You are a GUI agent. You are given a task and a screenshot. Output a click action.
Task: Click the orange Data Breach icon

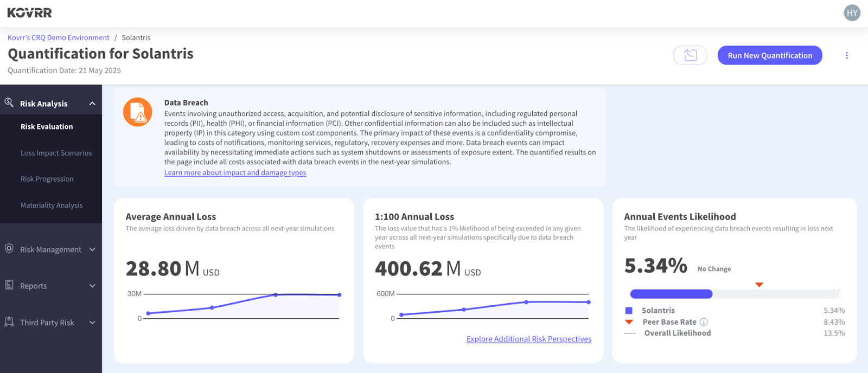(x=138, y=112)
